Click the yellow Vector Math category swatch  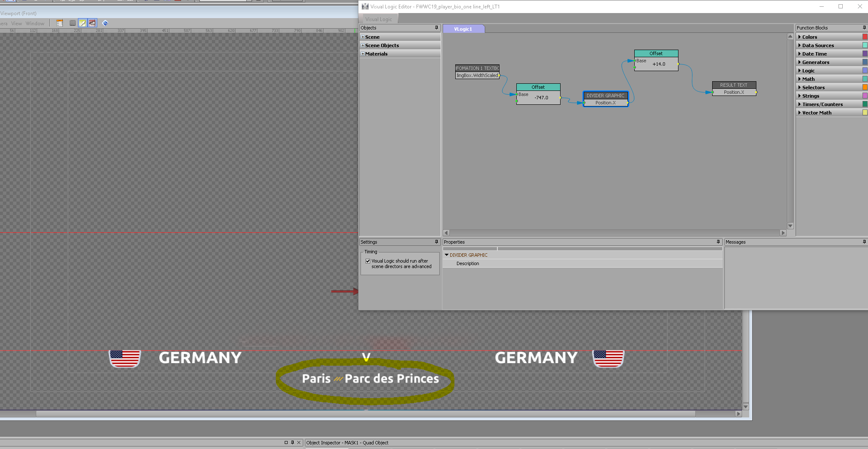(865, 113)
